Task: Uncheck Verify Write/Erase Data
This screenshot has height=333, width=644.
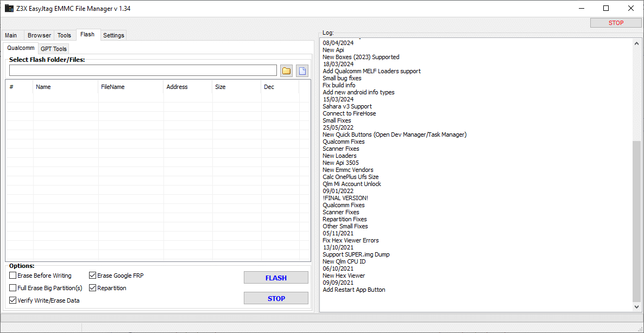Action: click(x=13, y=300)
